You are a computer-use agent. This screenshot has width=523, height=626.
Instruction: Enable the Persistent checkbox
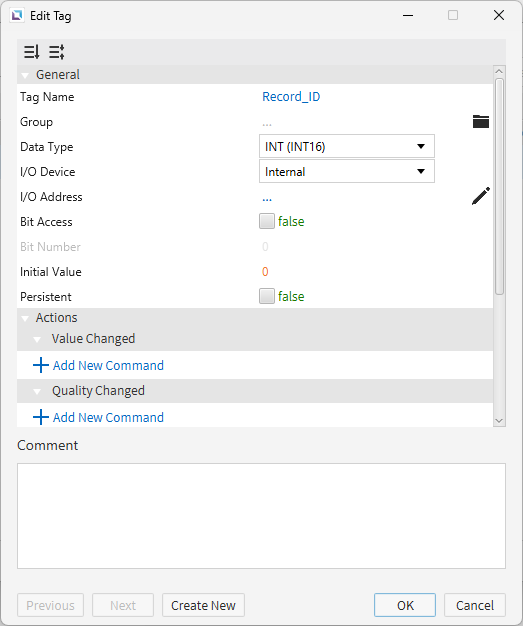click(267, 296)
